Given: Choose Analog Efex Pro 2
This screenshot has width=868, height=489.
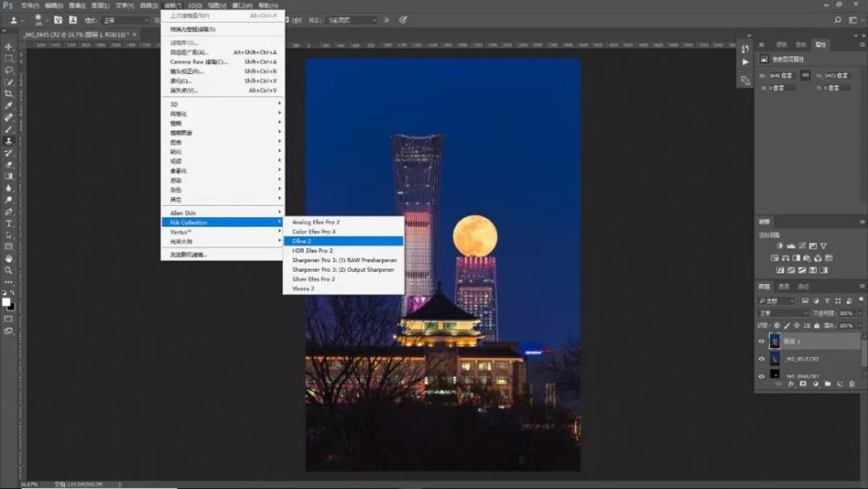Looking at the screenshot, I should (343, 222).
